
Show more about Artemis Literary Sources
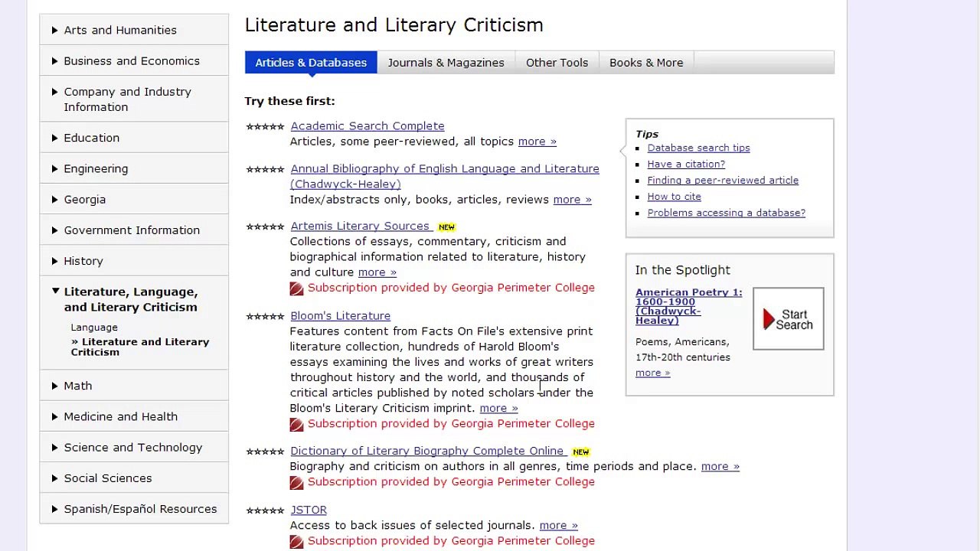click(x=377, y=272)
